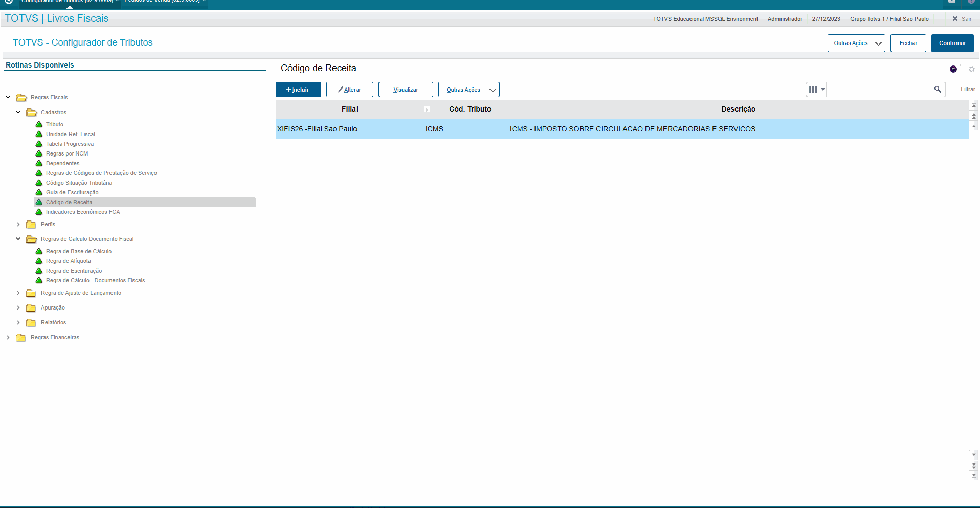Expand the Apuração folder
The width and height of the screenshot is (980, 508).
tap(18, 307)
